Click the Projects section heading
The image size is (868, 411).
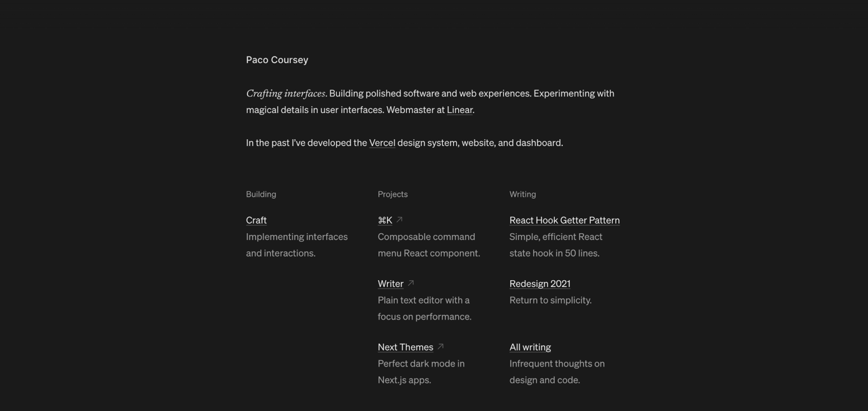coord(393,194)
